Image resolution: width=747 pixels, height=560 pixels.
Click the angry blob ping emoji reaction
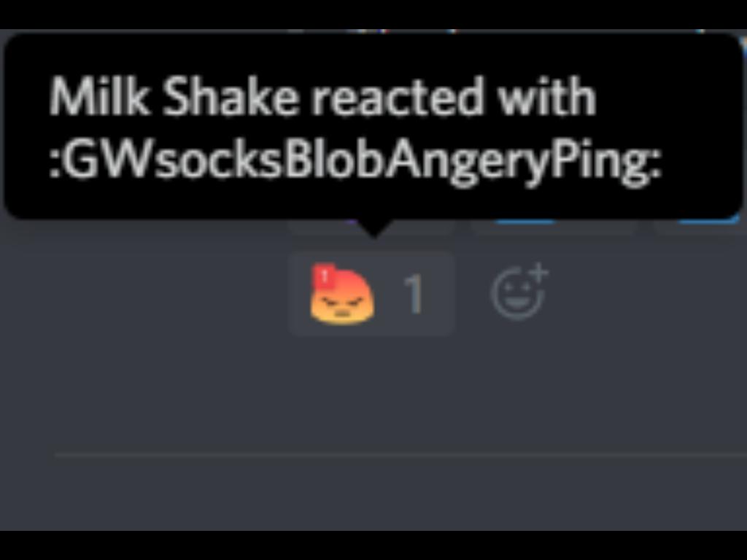tap(341, 295)
